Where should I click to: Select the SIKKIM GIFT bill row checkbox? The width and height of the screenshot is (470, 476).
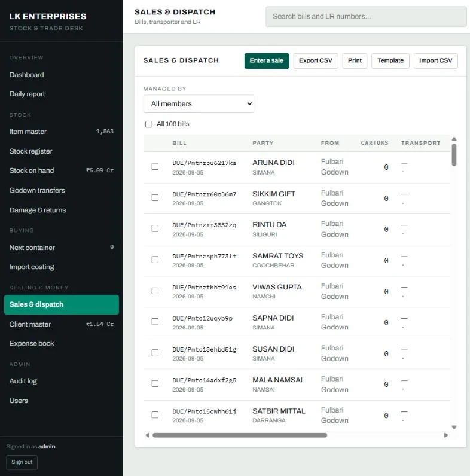[x=155, y=197]
